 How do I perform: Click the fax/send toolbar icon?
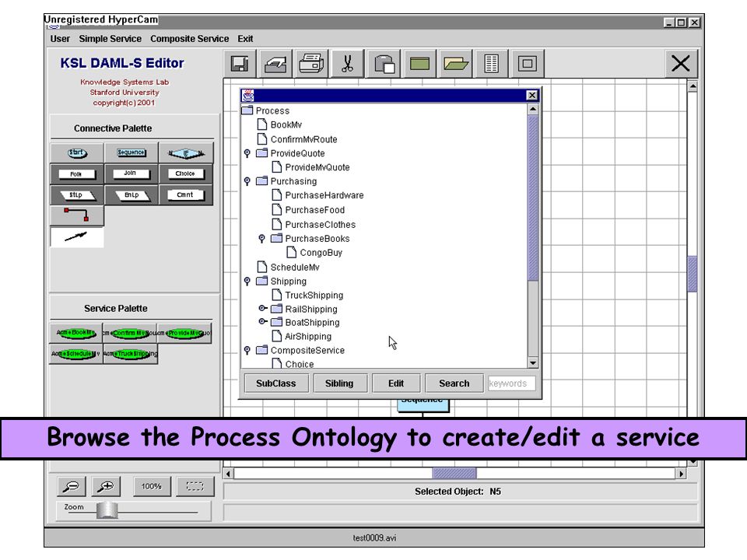coord(275,63)
